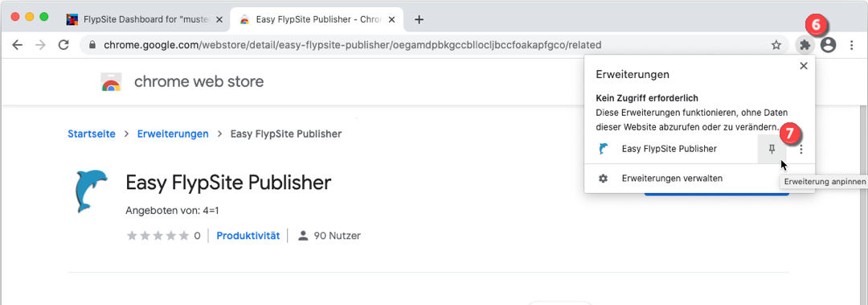Viewport: 868px width, 305px height.
Task: Click the page's vertical scrollbar
Action: [x=863, y=205]
